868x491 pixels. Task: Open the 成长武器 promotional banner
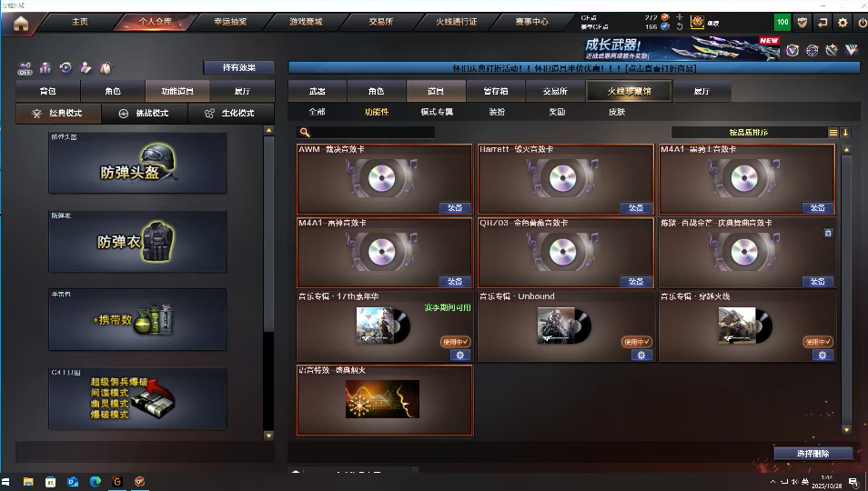[682, 49]
